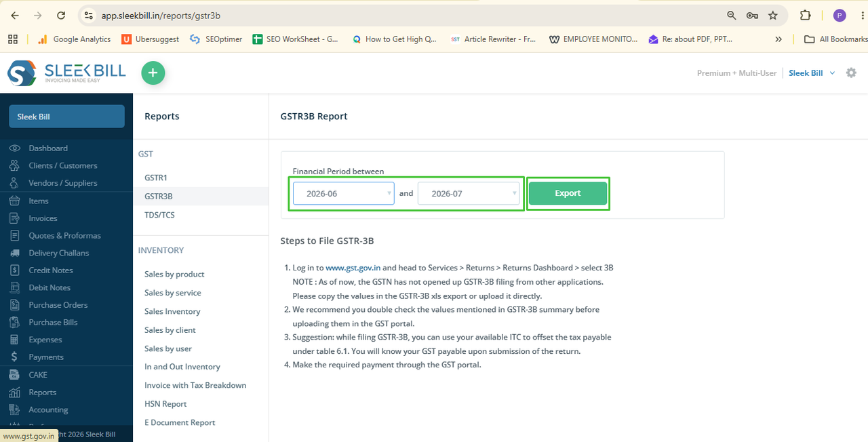The height and width of the screenshot is (442, 868).
Task: Open the Re: about PDF, PPT bookmark
Action: tap(690, 39)
